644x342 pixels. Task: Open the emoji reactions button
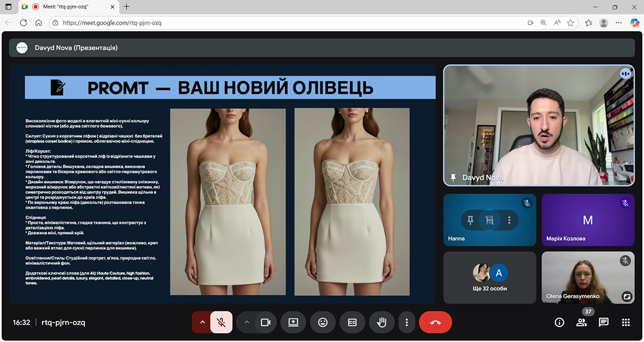(323, 322)
